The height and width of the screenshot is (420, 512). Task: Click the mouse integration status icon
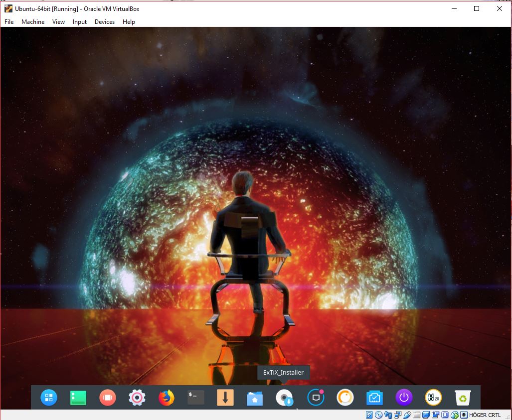tap(455, 415)
